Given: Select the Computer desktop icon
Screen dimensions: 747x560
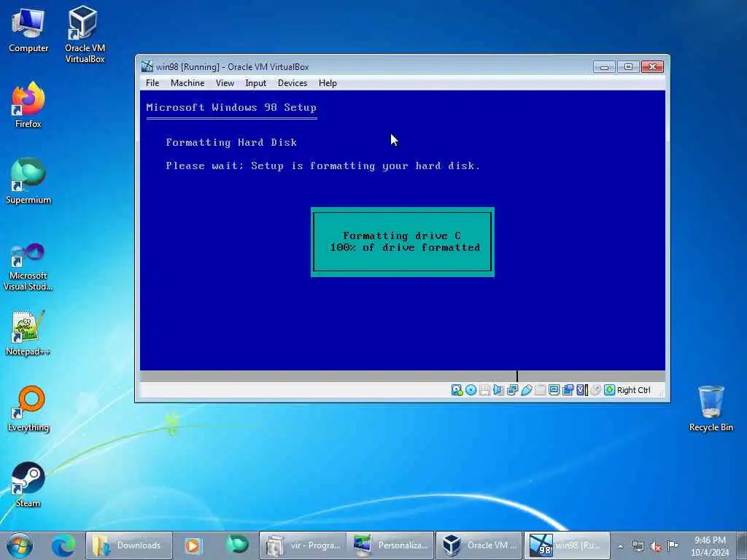Looking at the screenshot, I should click(28, 31).
